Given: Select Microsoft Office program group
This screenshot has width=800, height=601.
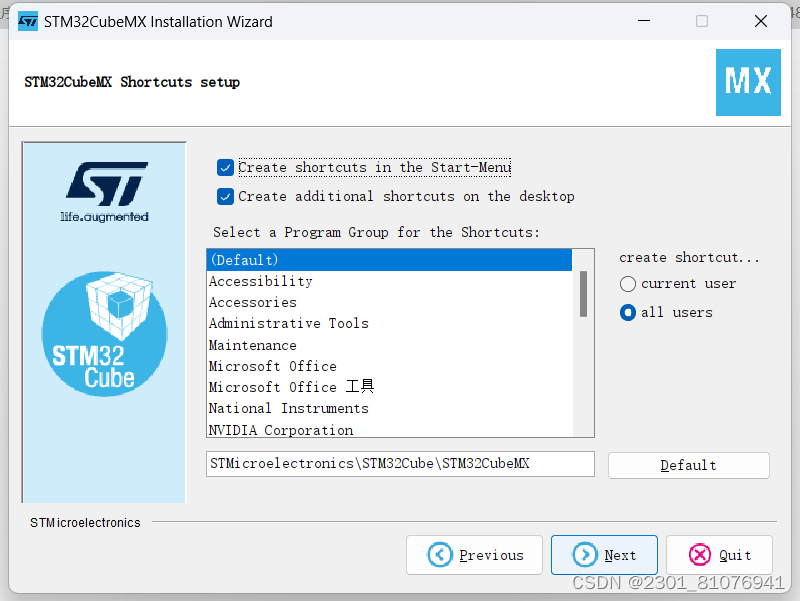Looking at the screenshot, I should pos(390,366).
